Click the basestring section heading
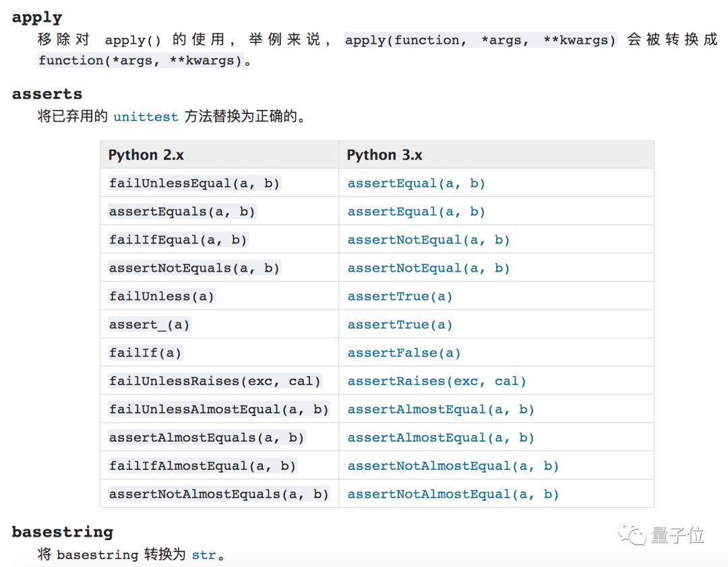This screenshot has height=567, width=728. (x=62, y=532)
